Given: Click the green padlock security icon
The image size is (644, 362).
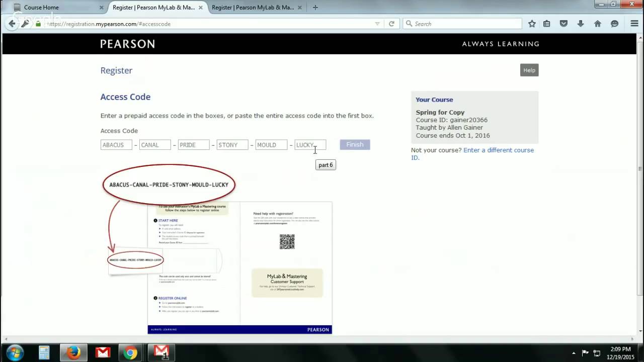Looking at the screenshot, I should pos(38,24).
